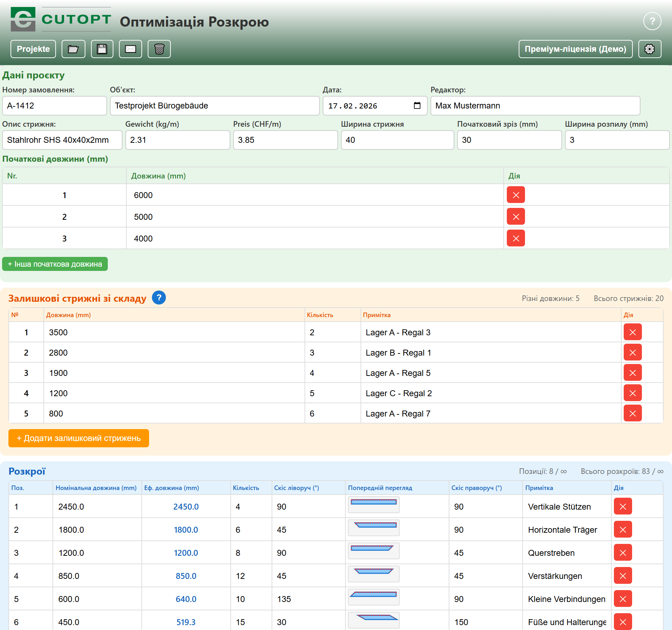Delete cut Querstreben
The height and width of the screenshot is (630, 672).
pyautogui.click(x=623, y=553)
